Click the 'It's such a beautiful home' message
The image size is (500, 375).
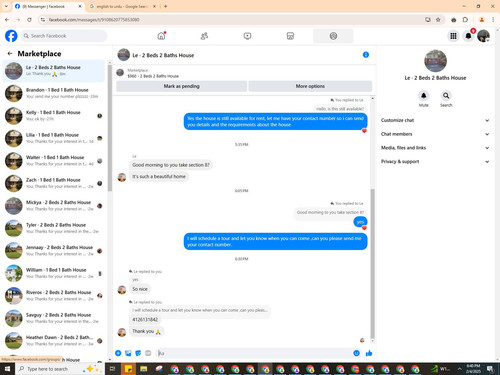[159, 176]
